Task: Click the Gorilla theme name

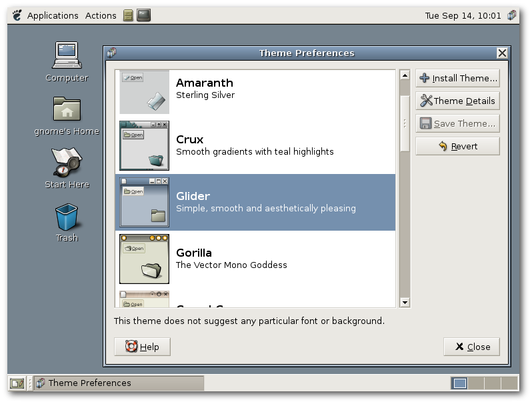Action: [194, 253]
